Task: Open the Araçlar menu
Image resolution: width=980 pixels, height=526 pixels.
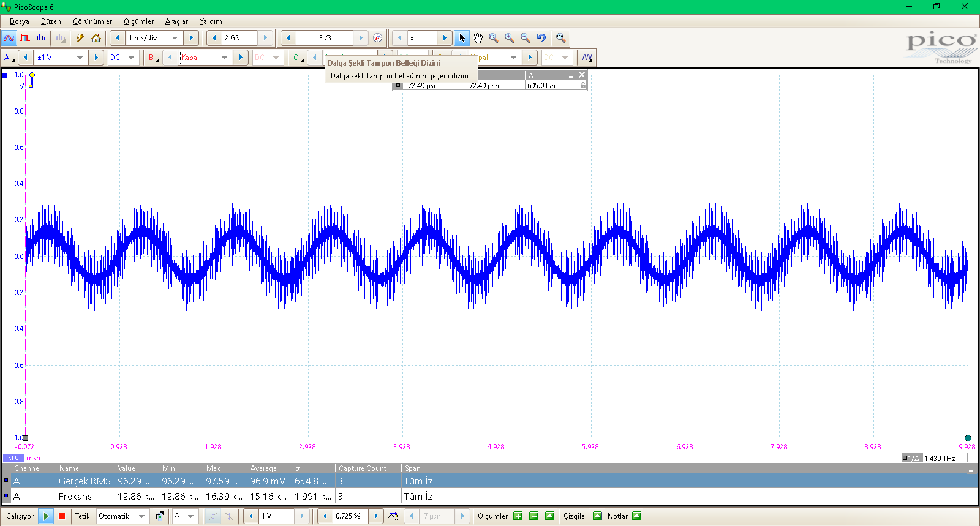Action: click(x=176, y=21)
